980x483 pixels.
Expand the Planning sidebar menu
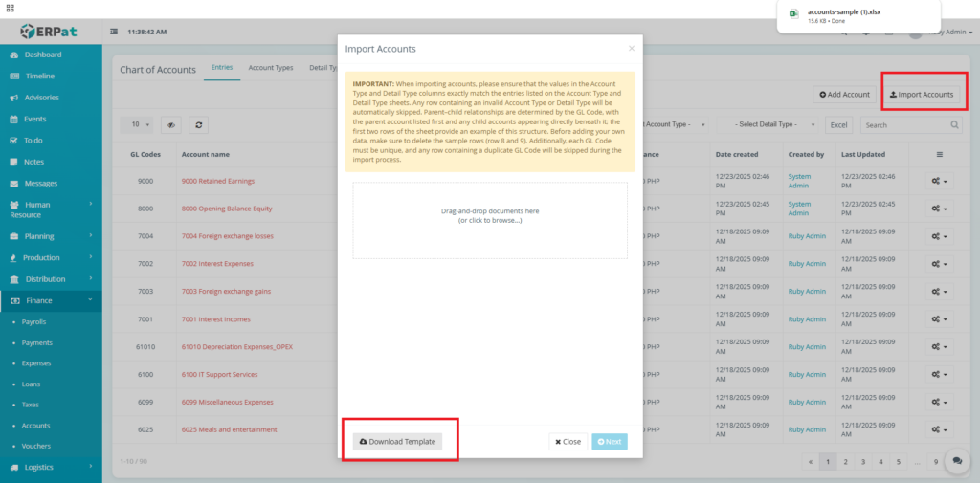[51, 236]
